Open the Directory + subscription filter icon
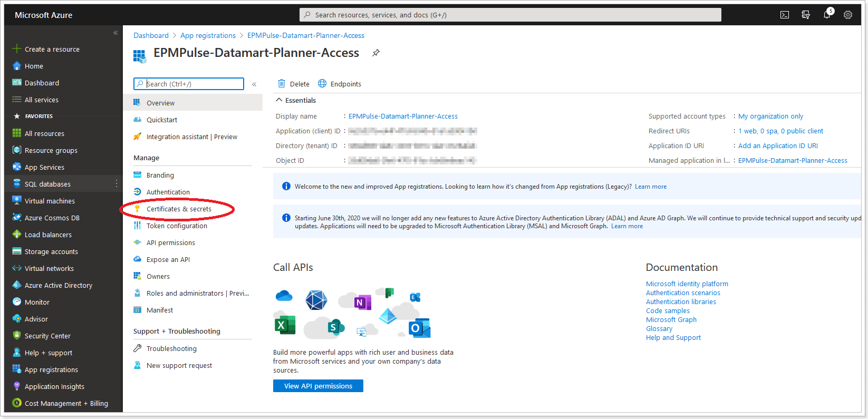868x419 pixels. (x=806, y=15)
